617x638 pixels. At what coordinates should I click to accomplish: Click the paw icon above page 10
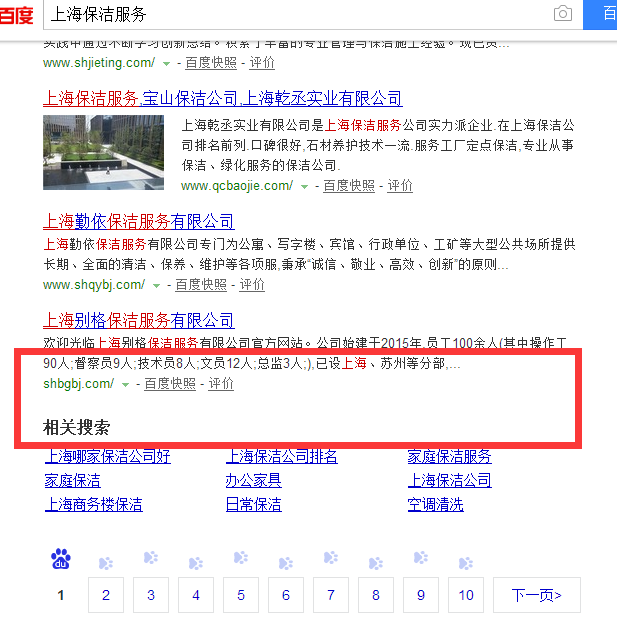(x=466, y=559)
